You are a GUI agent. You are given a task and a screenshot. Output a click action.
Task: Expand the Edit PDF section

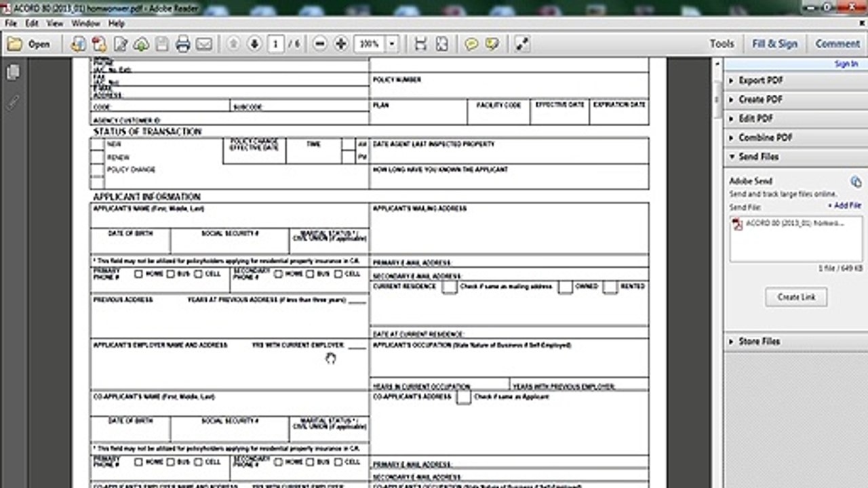coord(795,118)
